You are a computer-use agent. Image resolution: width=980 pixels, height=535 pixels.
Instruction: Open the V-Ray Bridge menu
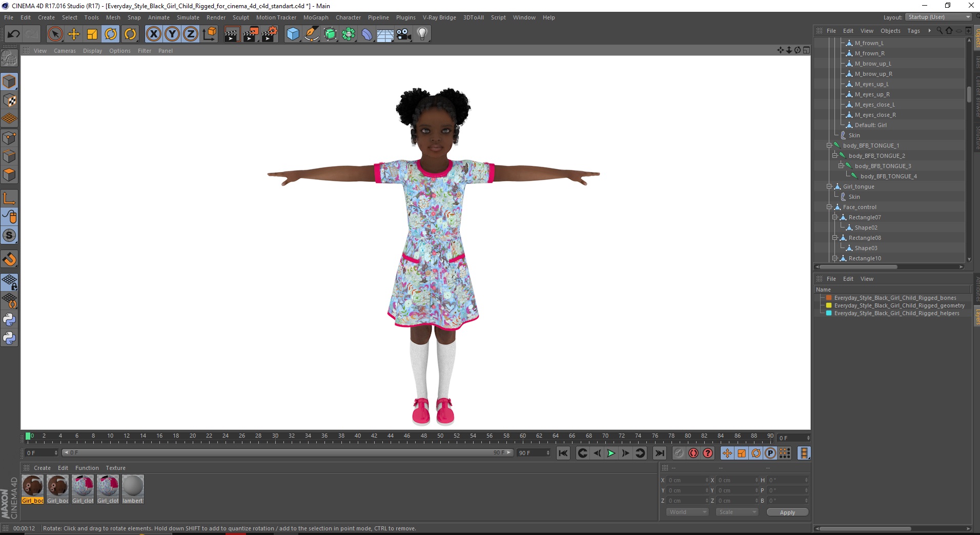[439, 17]
